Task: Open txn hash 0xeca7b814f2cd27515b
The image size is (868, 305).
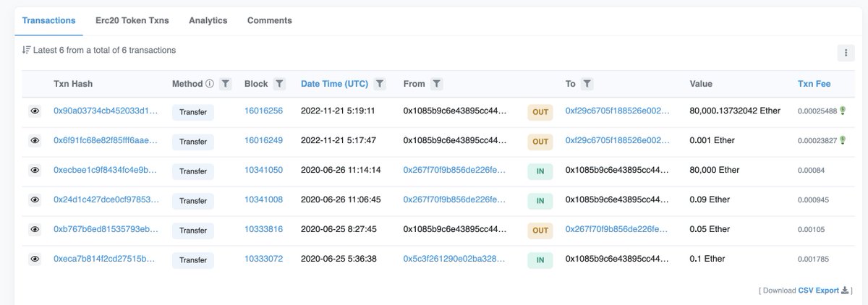Action: click(106, 259)
